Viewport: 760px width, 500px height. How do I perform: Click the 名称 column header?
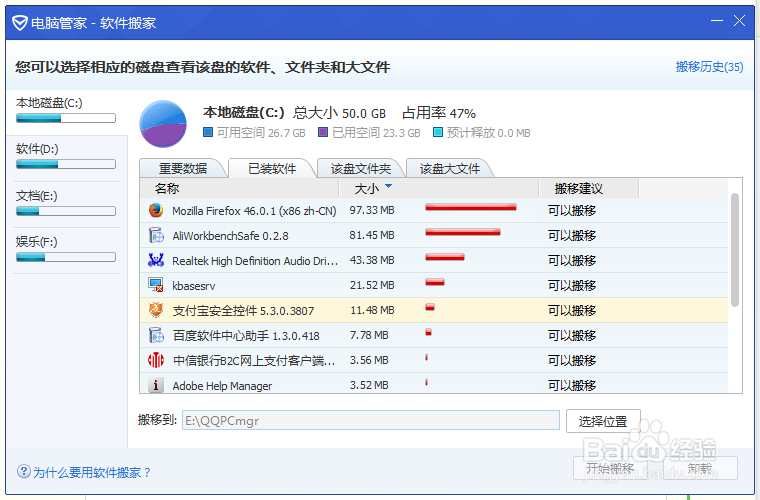(167, 188)
